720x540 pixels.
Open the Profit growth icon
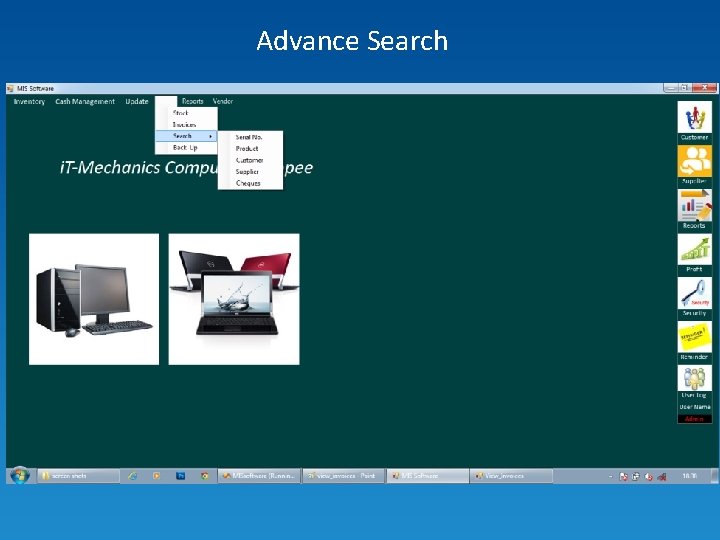694,249
